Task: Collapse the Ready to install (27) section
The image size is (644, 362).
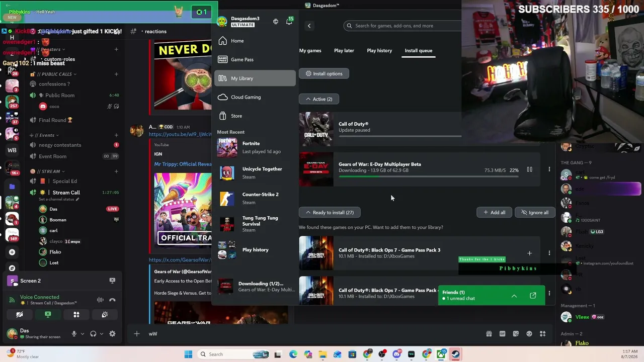Action: point(330,212)
